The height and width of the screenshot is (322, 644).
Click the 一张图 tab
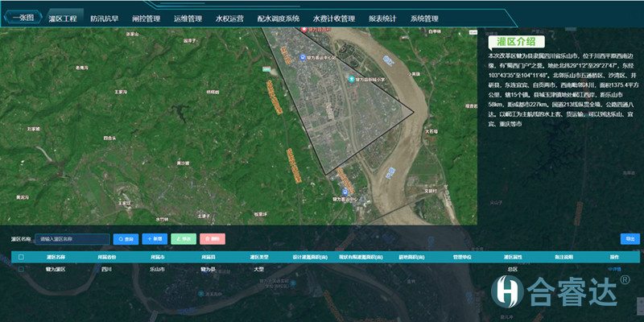[x=22, y=18]
